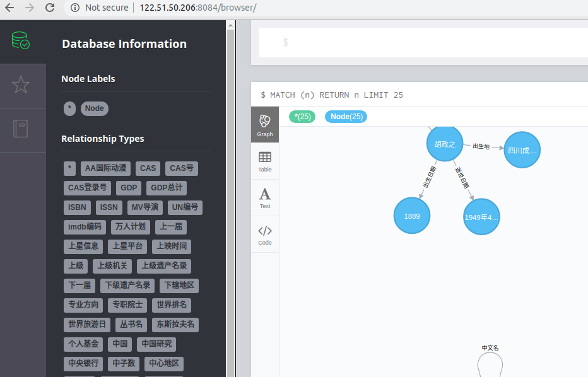The image size is (588, 377).
Task: Select the 中央银行 relationship type
Action: pos(83,363)
